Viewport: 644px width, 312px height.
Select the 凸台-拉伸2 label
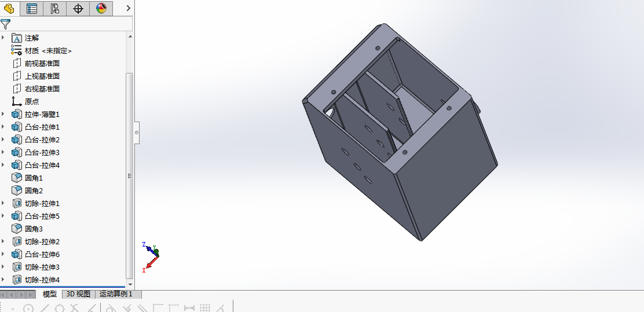point(42,140)
